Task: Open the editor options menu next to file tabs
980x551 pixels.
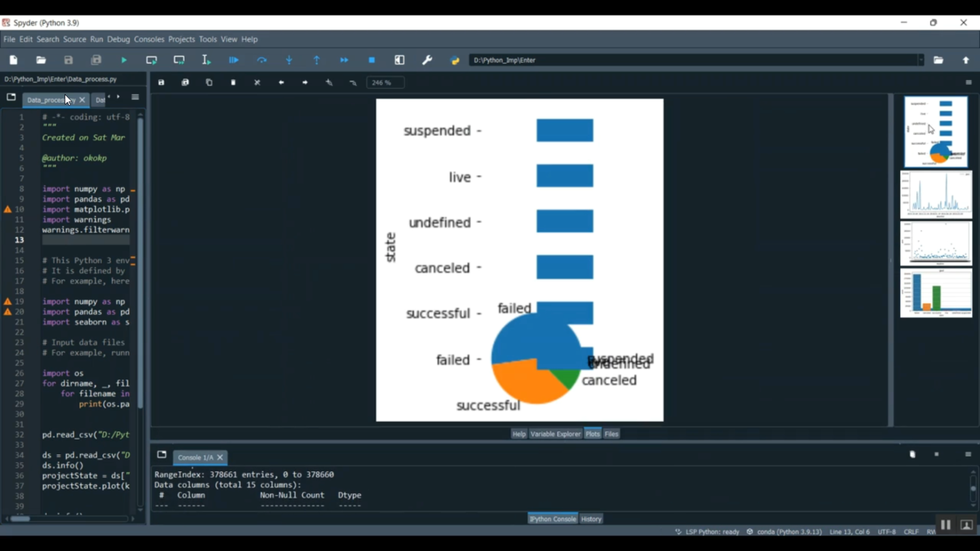Action: click(x=135, y=97)
